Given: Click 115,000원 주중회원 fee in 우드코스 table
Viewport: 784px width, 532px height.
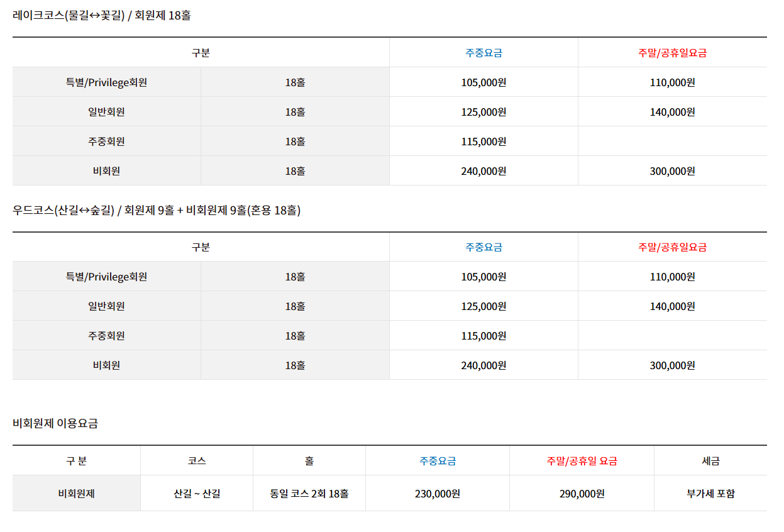Looking at the screenshot, I should click(x=483, y=336).
